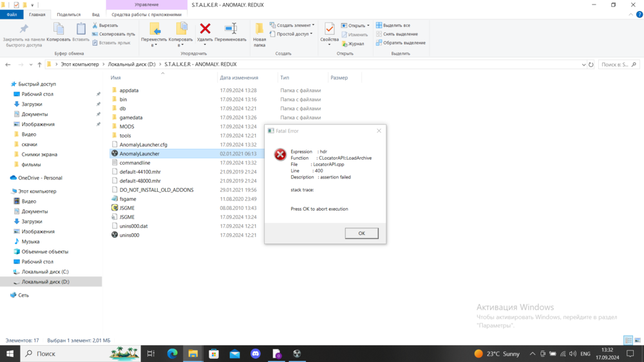Screen dimensions: 644x362
Task: Click the Up one level arrow
Action: point(39,64)
